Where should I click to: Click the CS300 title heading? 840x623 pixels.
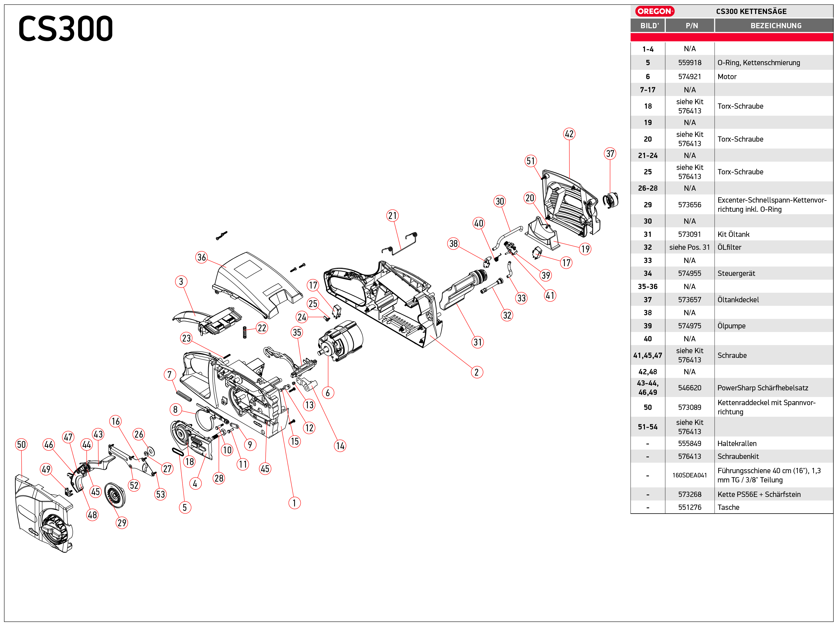point(66,29)
